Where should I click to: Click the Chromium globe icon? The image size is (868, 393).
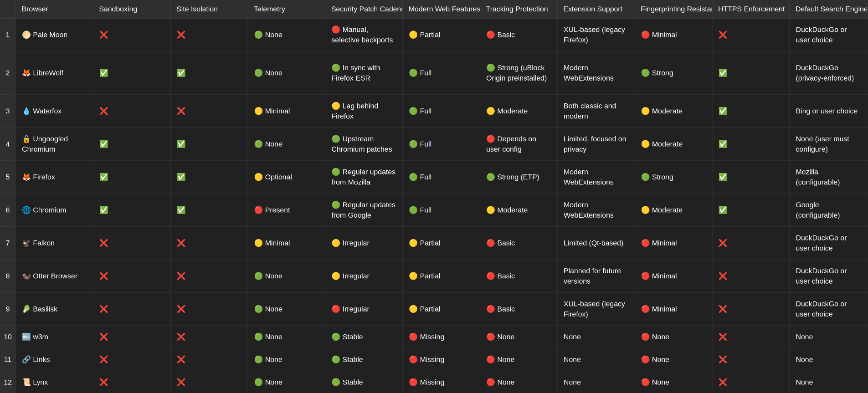click(26, 210)
